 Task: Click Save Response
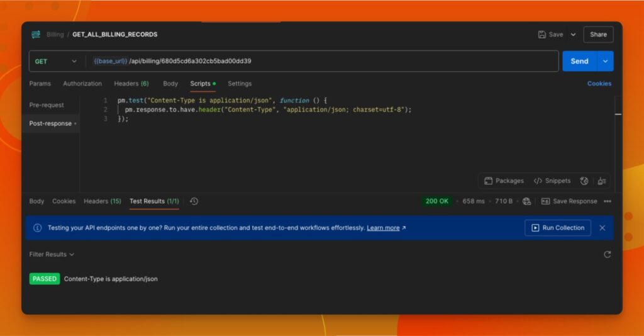(569, 201)
